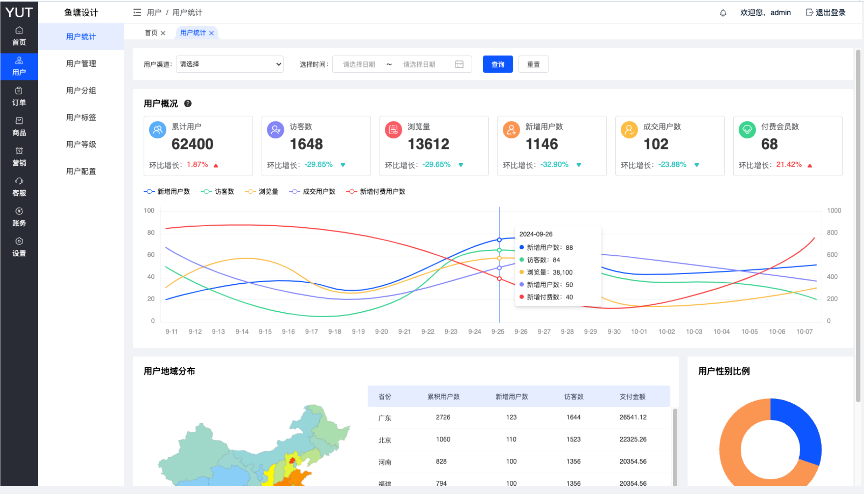Image resolution: width=868 pixels, height=498 pixels.
Task: Open the 商品 sidebar section
Action: pos(19,126)
